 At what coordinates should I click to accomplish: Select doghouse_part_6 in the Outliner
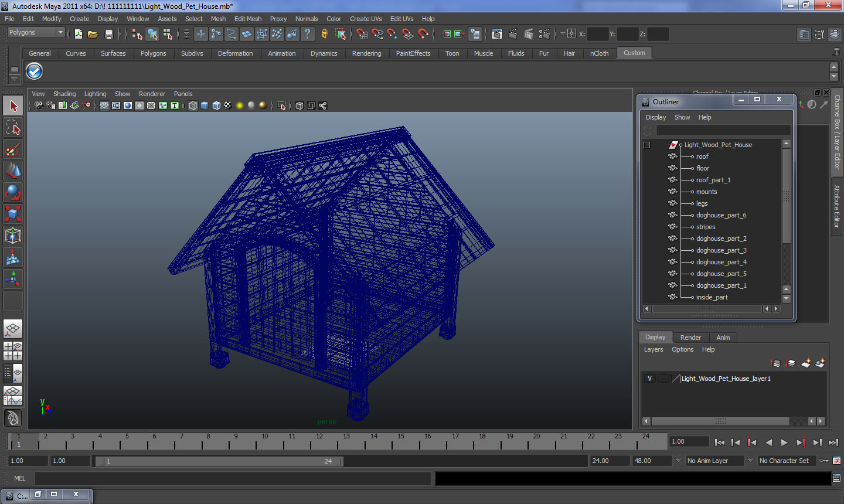721,215
